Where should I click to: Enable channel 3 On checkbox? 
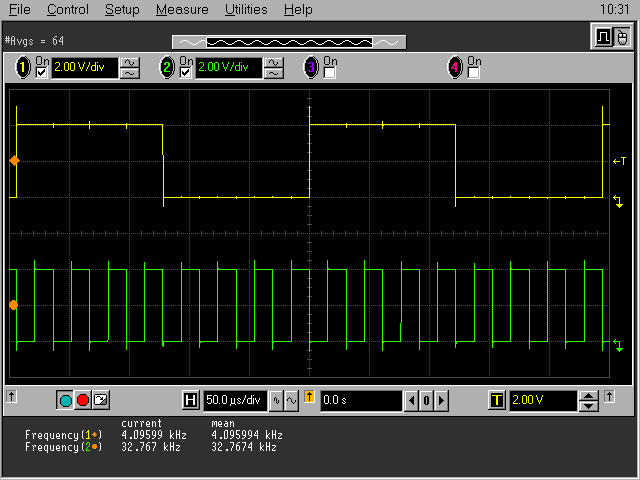pyautogui.click(x=330, y=73)
